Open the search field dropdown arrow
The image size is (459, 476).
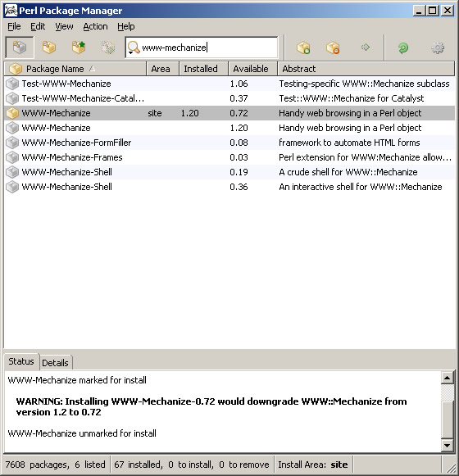pos(130,52)
